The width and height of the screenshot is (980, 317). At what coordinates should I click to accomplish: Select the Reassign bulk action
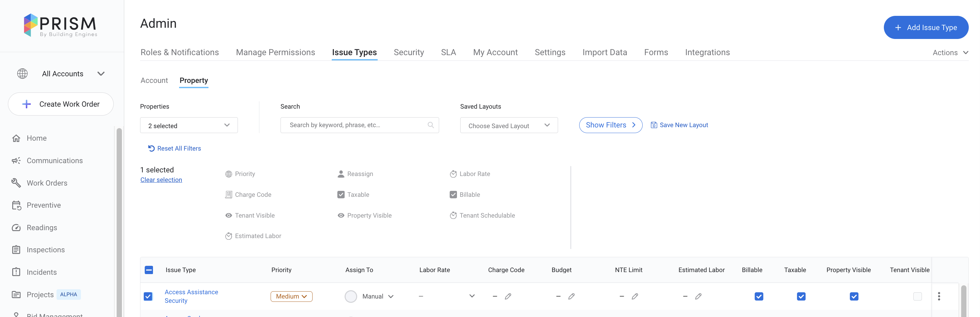[355, 174]
